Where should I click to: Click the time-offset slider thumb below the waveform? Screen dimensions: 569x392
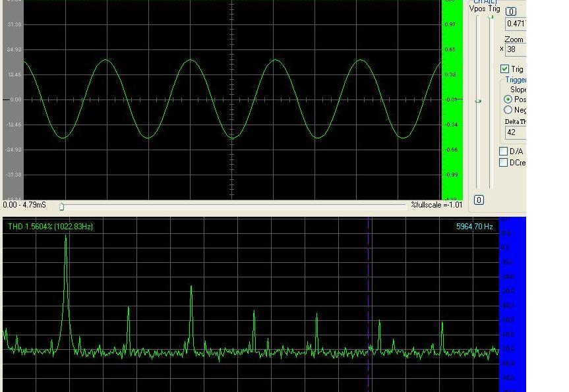click(x=62, y=206)
